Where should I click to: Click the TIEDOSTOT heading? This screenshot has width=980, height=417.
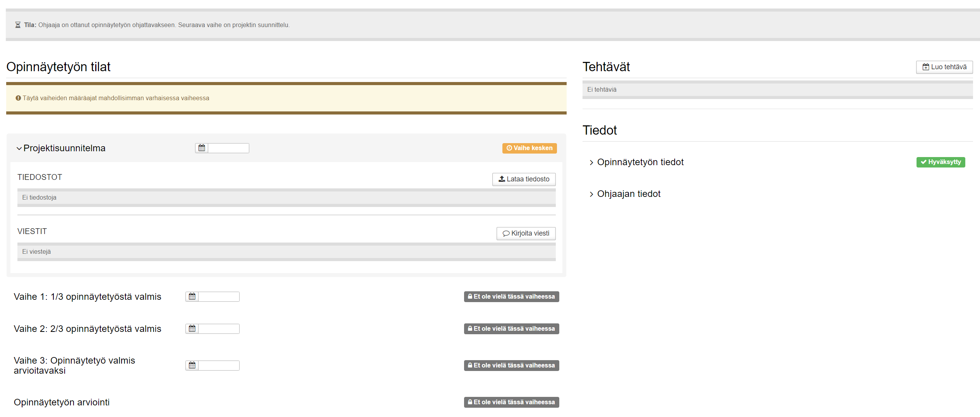pyautogui.click(x=39, y=177)
